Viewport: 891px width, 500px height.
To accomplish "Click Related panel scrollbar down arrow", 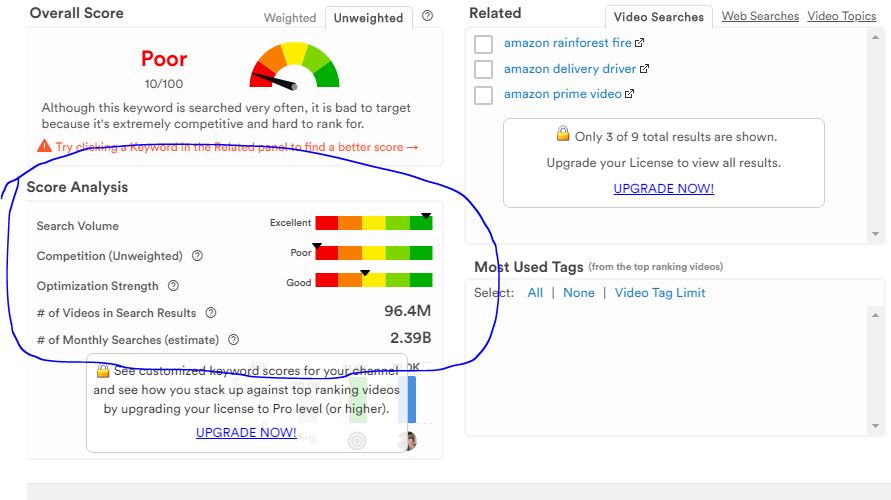I will [x=875, y=234].
